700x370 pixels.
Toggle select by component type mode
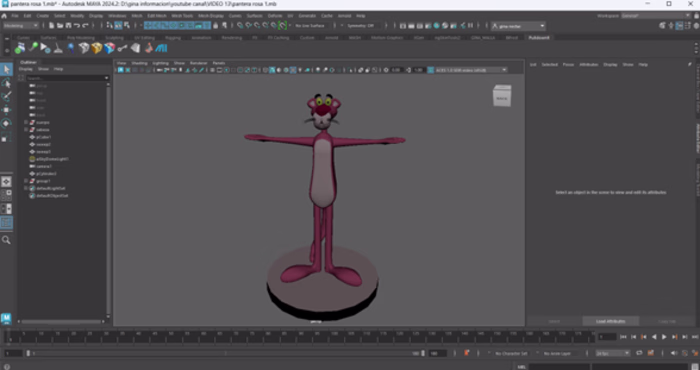127,25
